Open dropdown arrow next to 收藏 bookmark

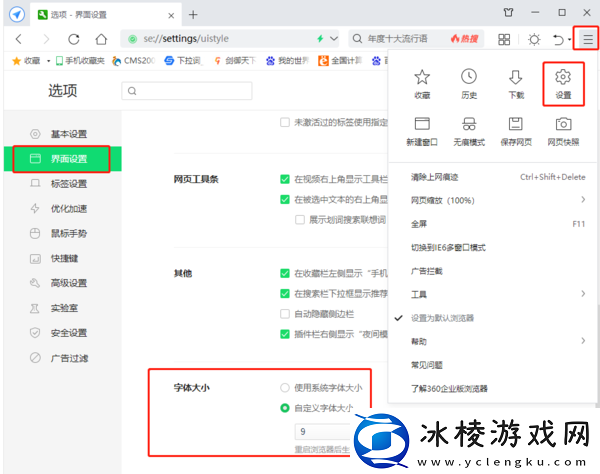click(x=49, y=61)
